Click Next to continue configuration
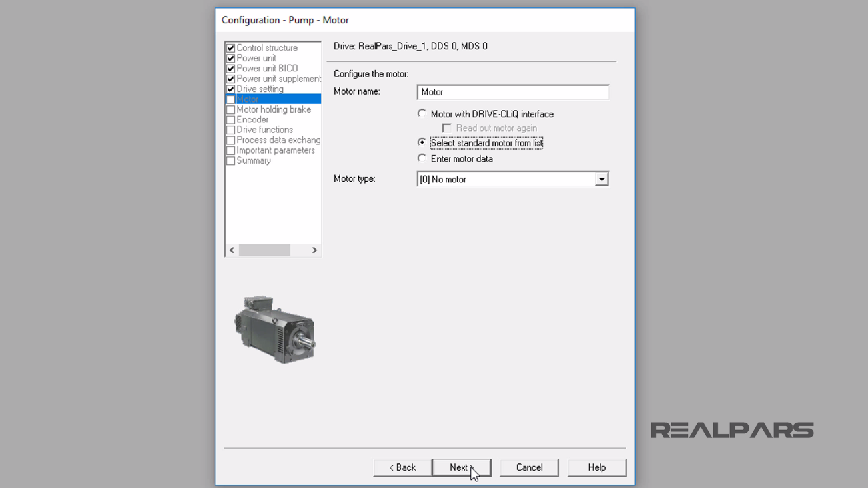The image size is (868, 488). click(x=462, y=467)
